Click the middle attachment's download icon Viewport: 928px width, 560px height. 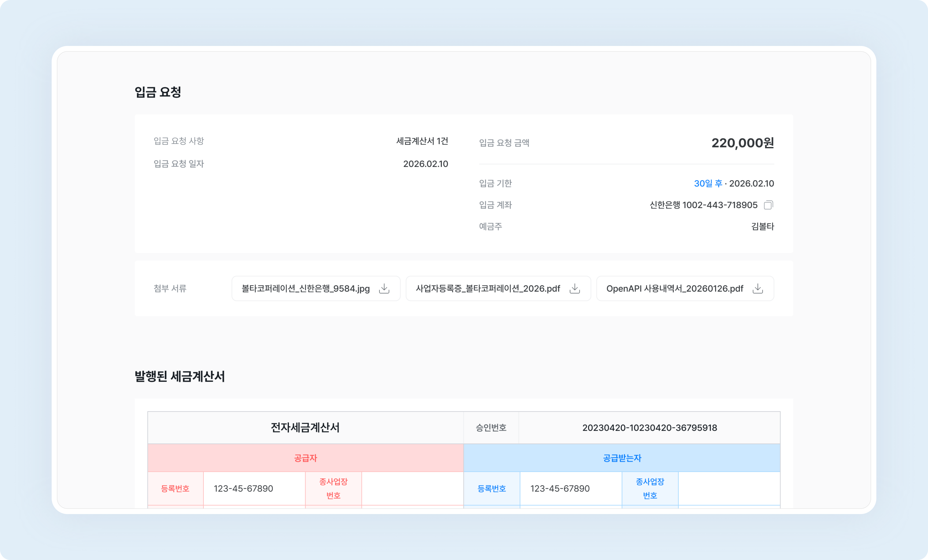click(x=575, y=289)
